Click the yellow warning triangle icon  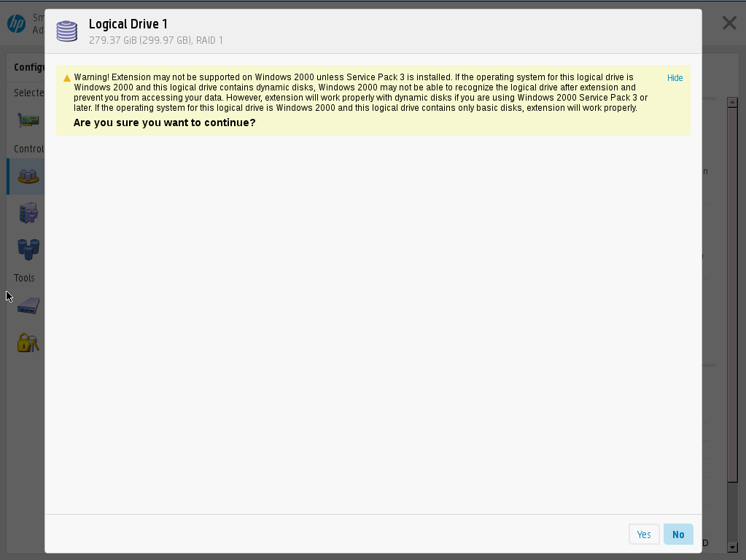tap(67, 78)
